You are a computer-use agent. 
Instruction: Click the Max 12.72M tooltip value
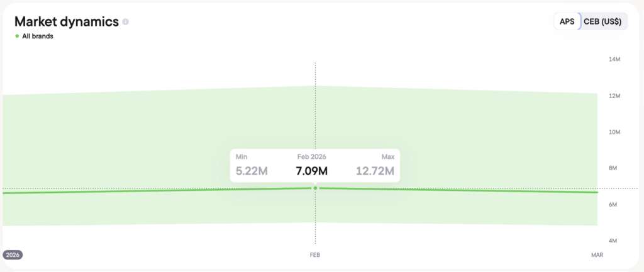pos(375,170)
